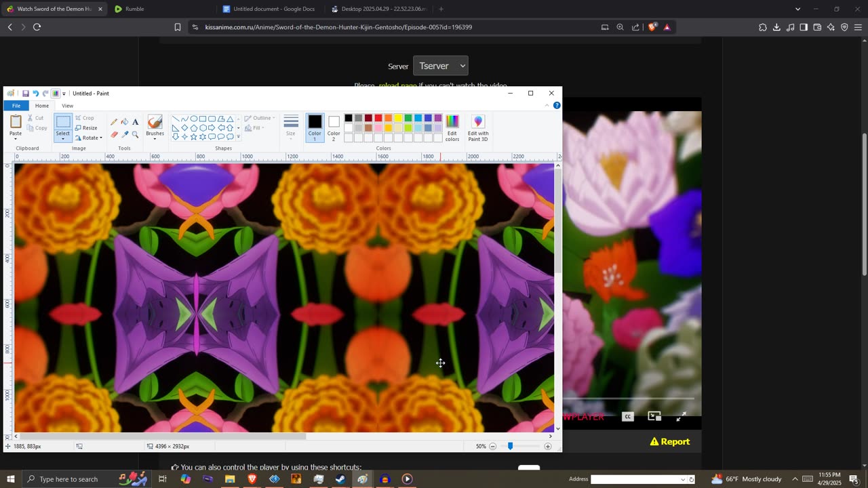868x488 pixels.
Task: Open the Rotate dropdown
Action: pyautogui.click(x=89, y=138)
